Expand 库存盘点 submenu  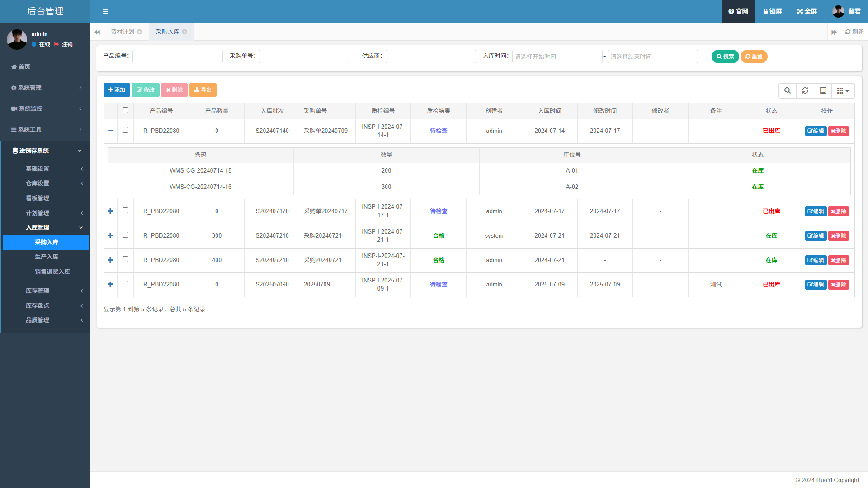click(45, 305)
